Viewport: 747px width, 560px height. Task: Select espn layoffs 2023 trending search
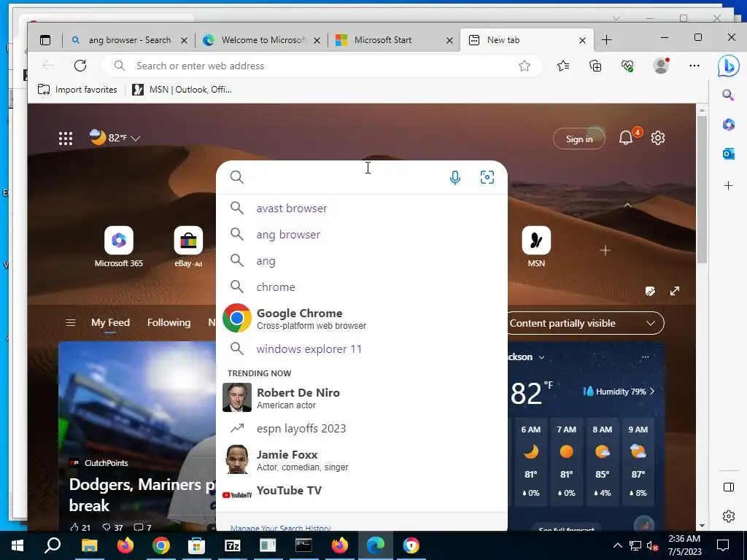[362, 429]
